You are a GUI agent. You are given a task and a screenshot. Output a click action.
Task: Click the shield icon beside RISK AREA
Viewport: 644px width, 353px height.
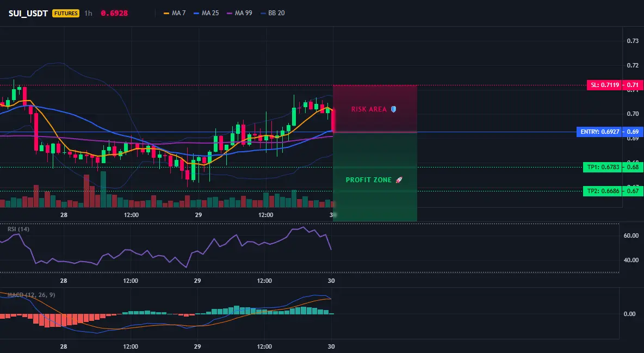[x=393, y=109]
